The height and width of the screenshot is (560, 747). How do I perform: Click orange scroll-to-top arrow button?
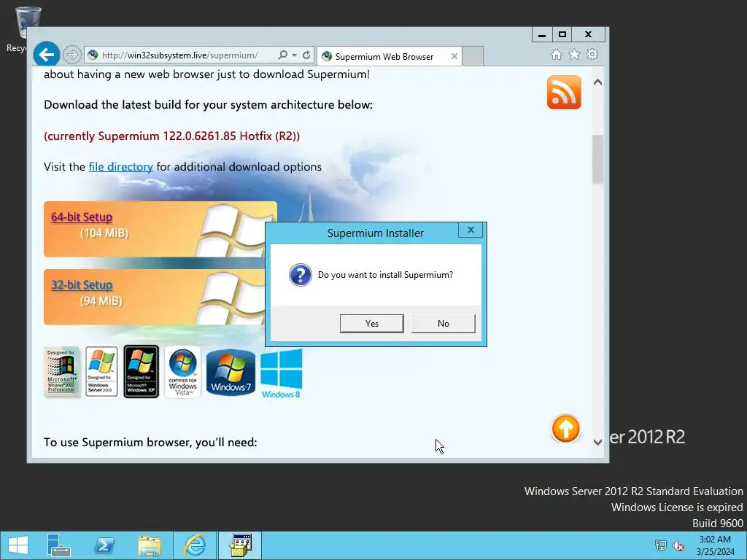[x=565, y=428]
